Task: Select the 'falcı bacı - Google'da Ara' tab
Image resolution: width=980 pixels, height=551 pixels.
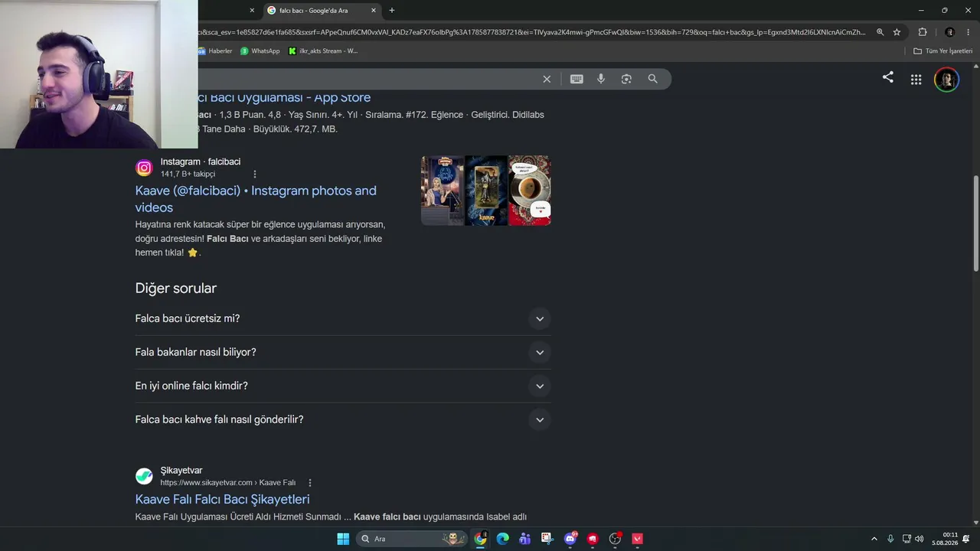Action: [322, 11]
